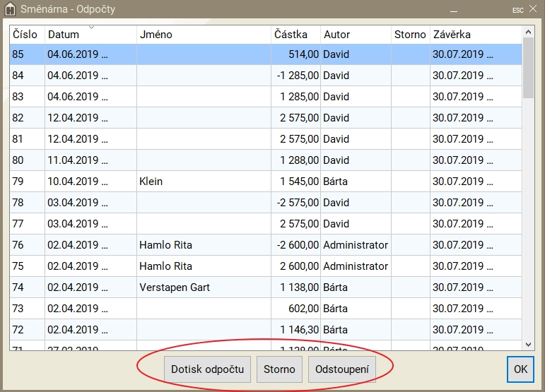This screenshot has width=545, height=392.
Task: Select row 72 with amount 1 146,30
Action: point(295,330)
